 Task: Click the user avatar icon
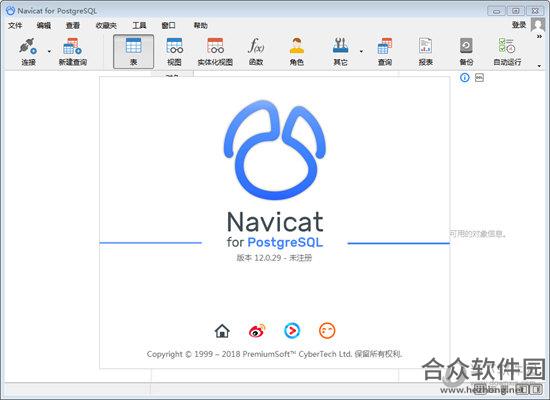click(x=538, y=25)
